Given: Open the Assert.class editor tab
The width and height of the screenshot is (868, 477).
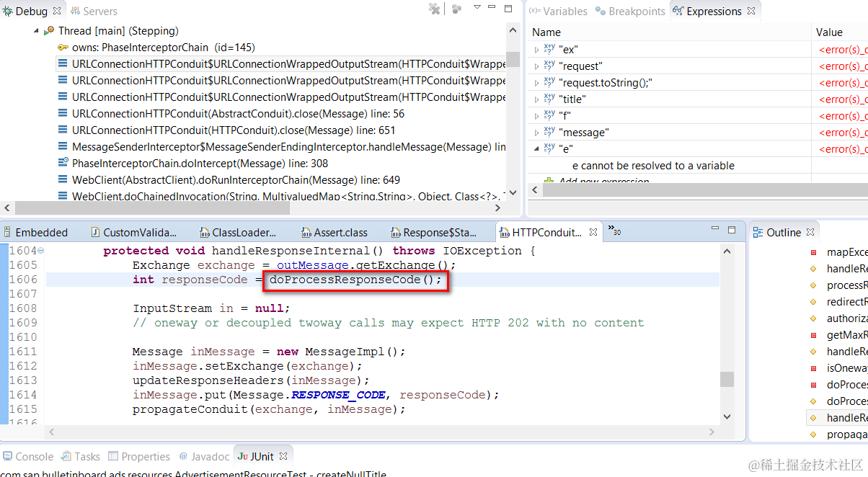Looking at the screenshot, I should 335,232.
